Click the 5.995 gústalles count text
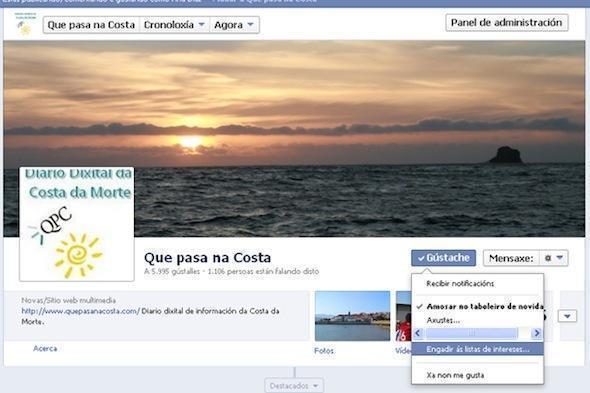The height and width of the screenshot is (393, 590). pyautogui.click(x=172, y=271)
